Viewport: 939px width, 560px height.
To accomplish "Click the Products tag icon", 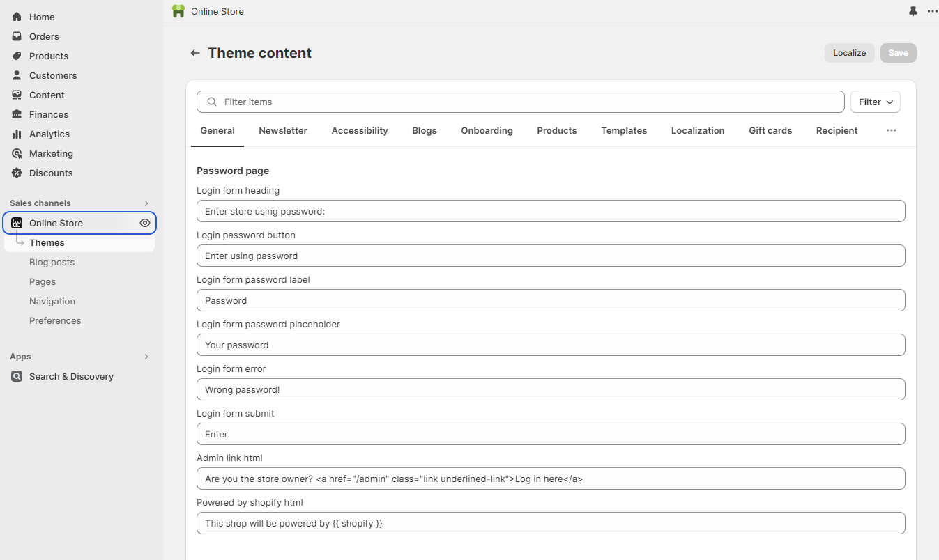I will tap(17, 56).
